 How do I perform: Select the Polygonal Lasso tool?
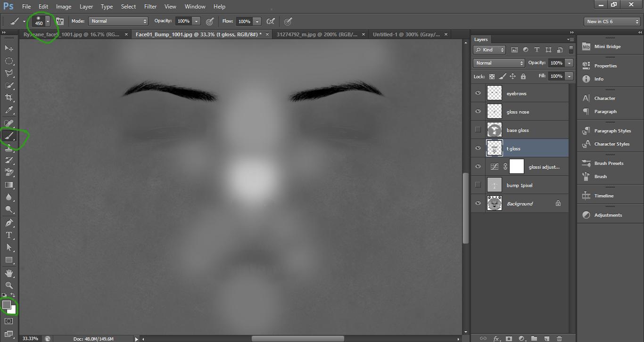8,73
